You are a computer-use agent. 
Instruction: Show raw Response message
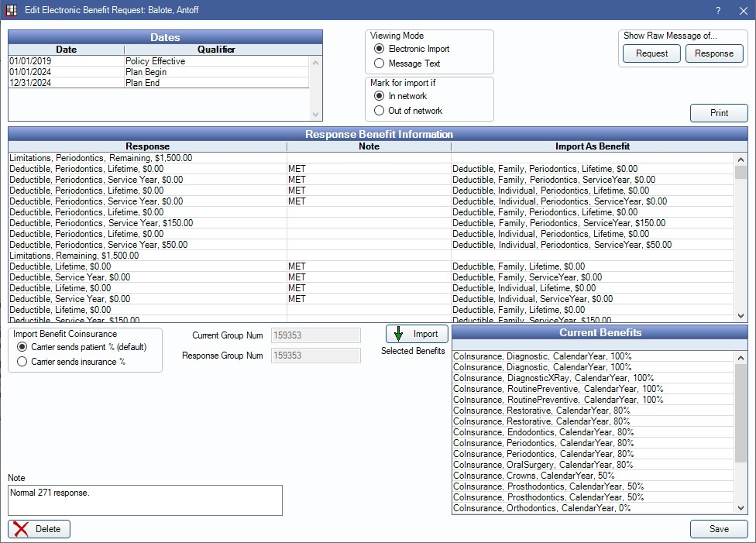pos(713,53)
